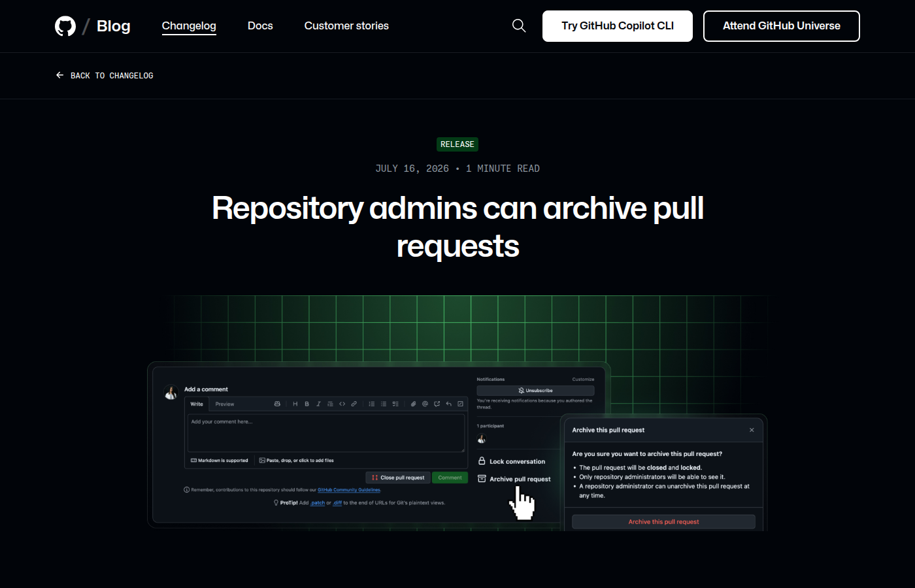Click the green RELEASE tag
Screen dimensions: 915x588
point(457,144)
